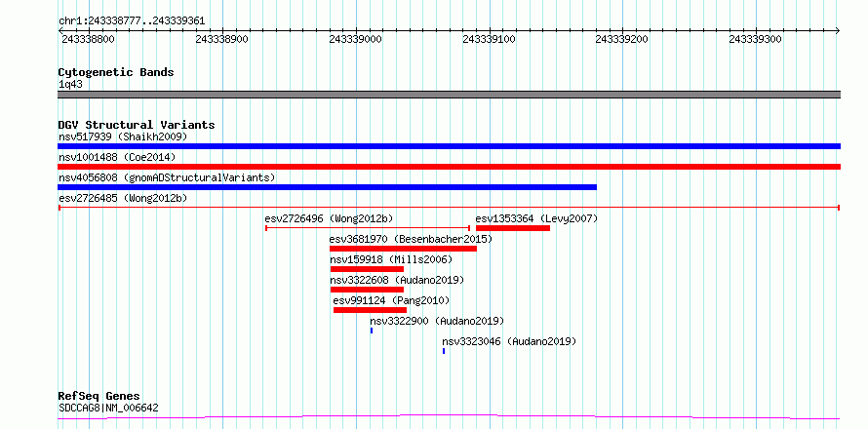This screenshot has width=868, height=429.
Task: Click the nsv3322608 (Audano2019) red bar
Action: pyautogui.click(x=367, y=290)
